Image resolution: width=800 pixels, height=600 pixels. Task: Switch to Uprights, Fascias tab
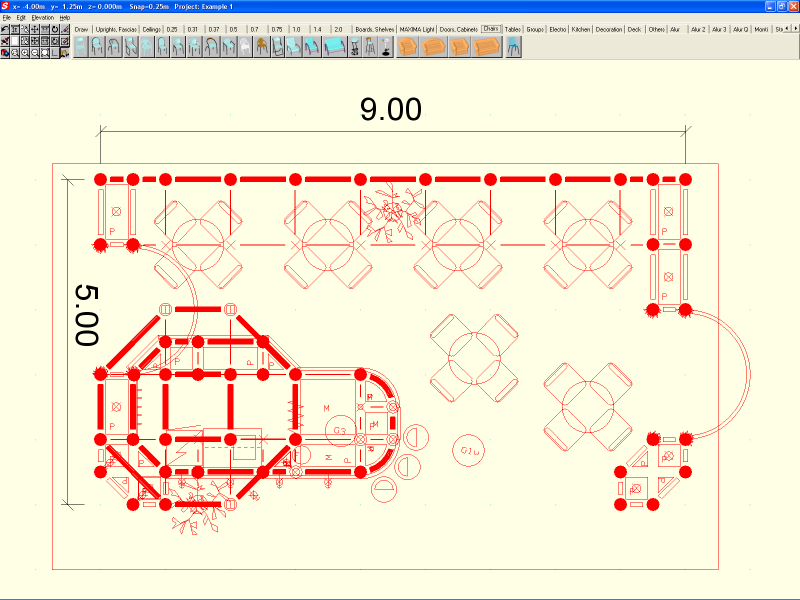pos(116,29)
